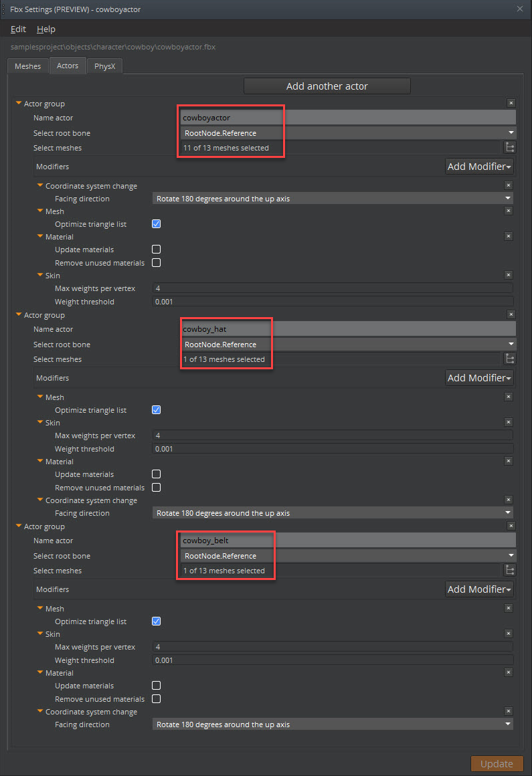Image resolution: width=532 pixels, height=776 pixels.
Task: Open mesh selector icon for cowboyactor
Action: (x=510, y=148)
